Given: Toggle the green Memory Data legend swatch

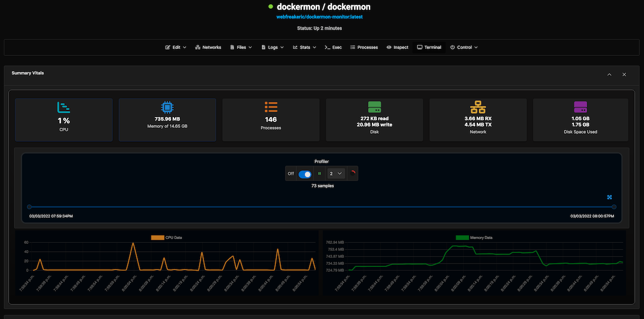Looking at the screenshot, I should [x=462, y=237].
